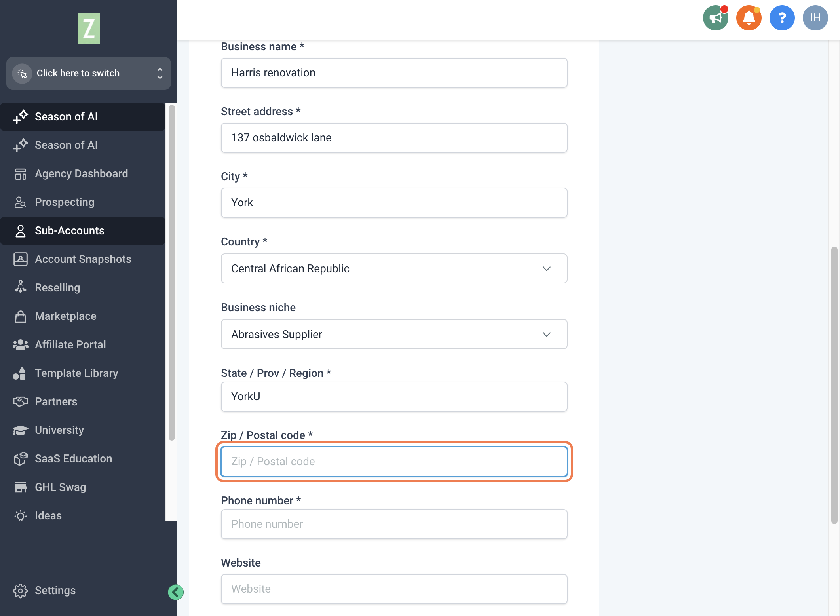
Task: Open Settings in sidebar
Action: [x=55, y=591]
